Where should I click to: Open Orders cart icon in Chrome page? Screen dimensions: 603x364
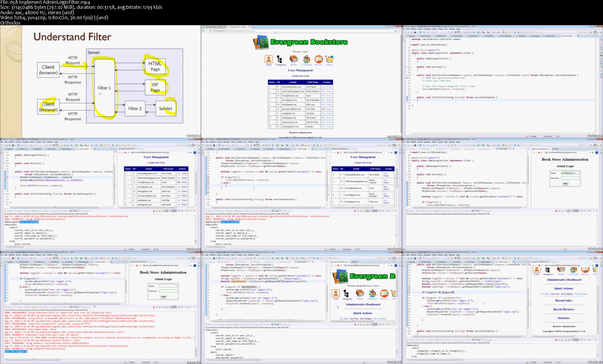click(329, 59)
